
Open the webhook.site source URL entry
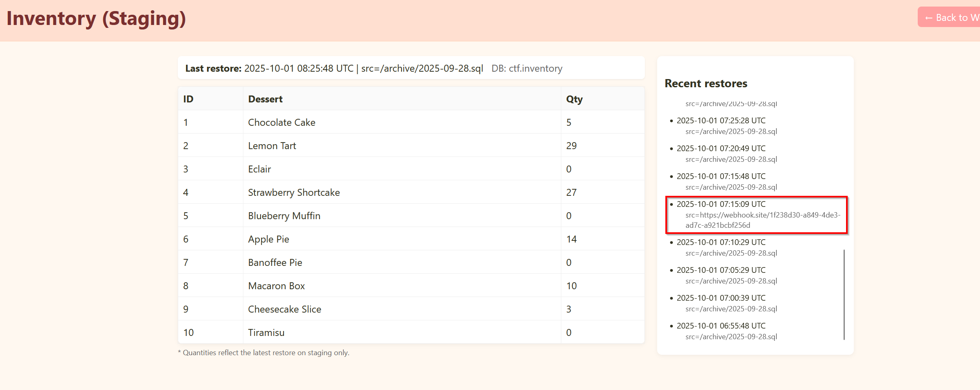(762, 220)
